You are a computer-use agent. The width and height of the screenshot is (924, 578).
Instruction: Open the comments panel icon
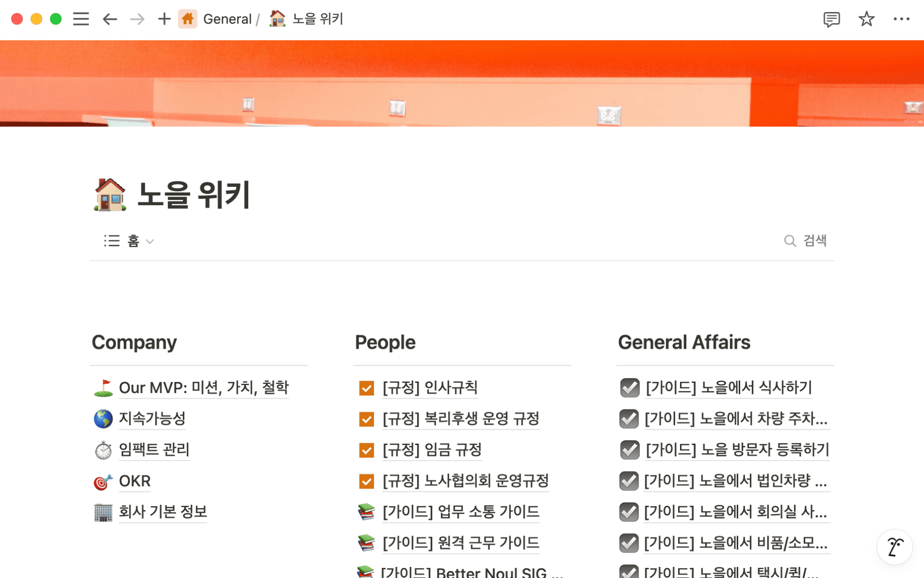coord(831,19)
